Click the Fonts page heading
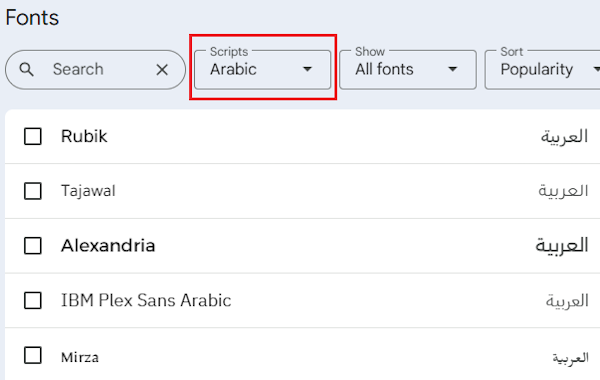 pyautogui.click(x=32, y=18)
